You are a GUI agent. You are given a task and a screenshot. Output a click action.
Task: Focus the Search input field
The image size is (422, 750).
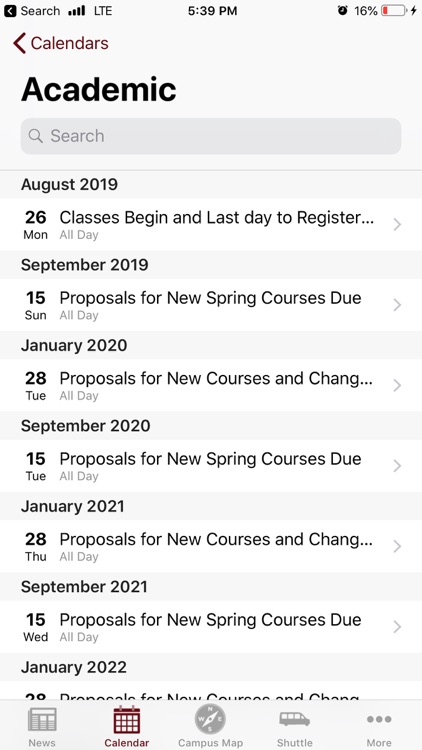211,136
